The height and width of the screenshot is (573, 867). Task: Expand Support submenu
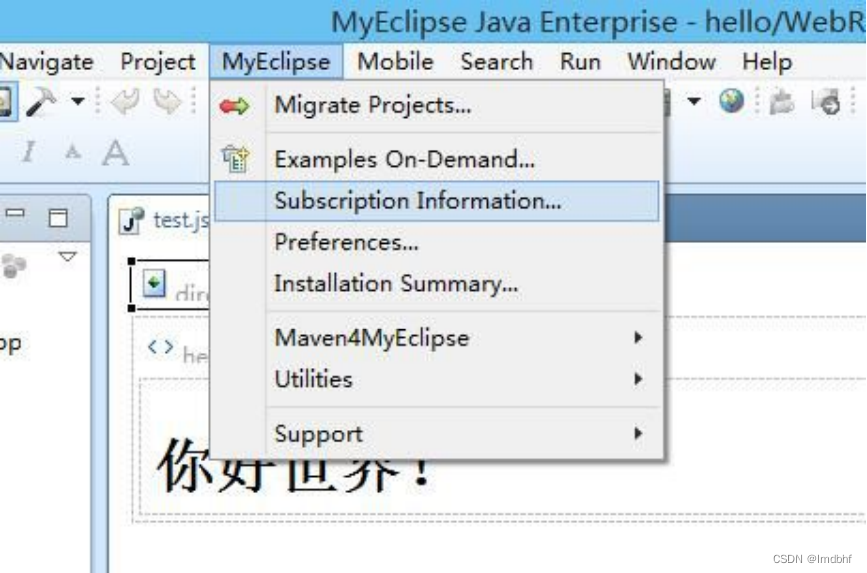pos(437,434)
